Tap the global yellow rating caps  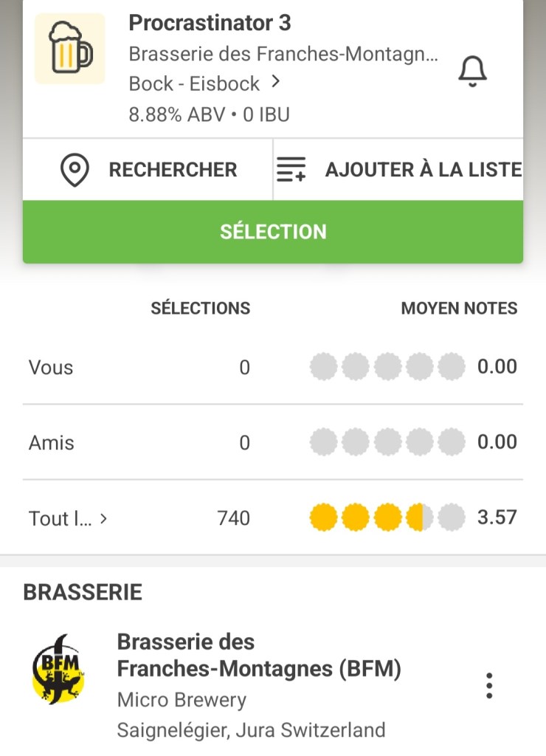(387, 518)
